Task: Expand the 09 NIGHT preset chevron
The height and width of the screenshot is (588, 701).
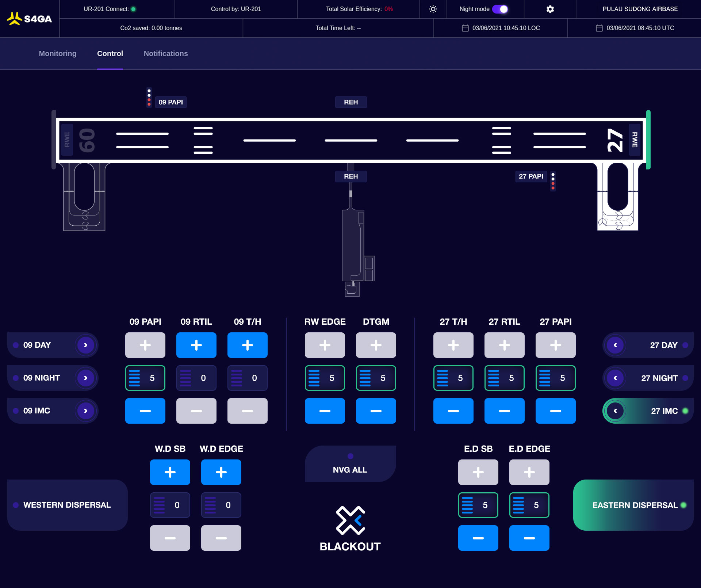Action: (x=86, y=378)
